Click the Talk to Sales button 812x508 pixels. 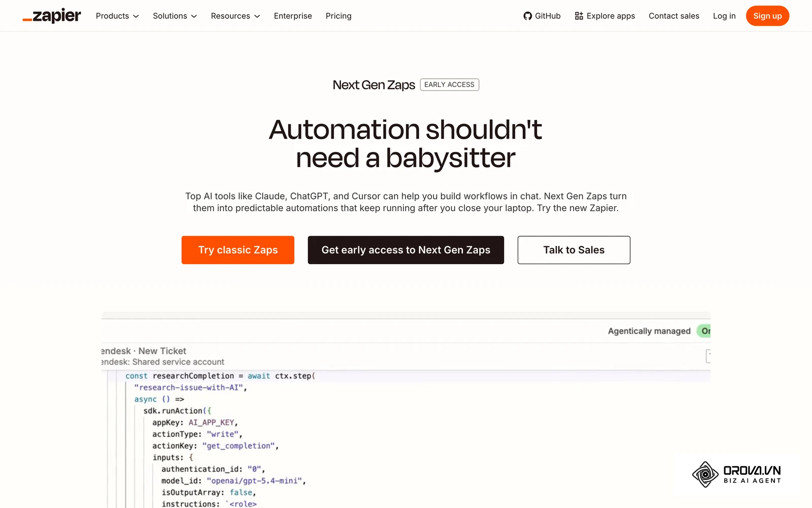click(x=574, y=250)
